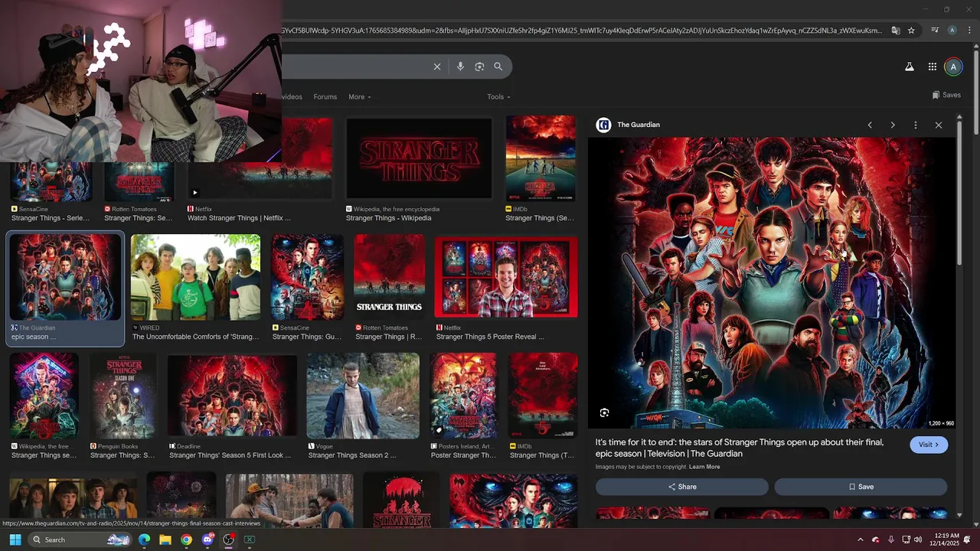Open Rotten Tomatoes Stranger Things red thumbnail
This screenshot has width=980, height=551.
(x=389, y=277)
